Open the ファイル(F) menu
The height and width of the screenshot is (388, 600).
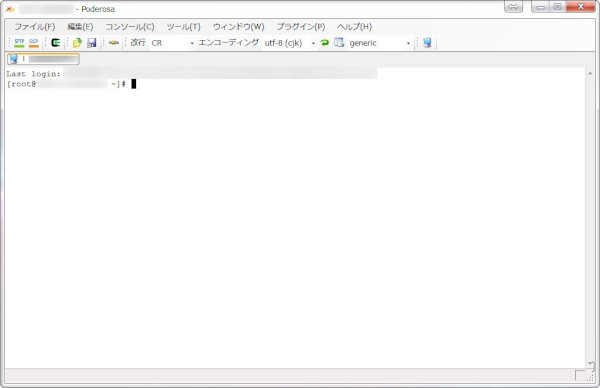[35, 26]
